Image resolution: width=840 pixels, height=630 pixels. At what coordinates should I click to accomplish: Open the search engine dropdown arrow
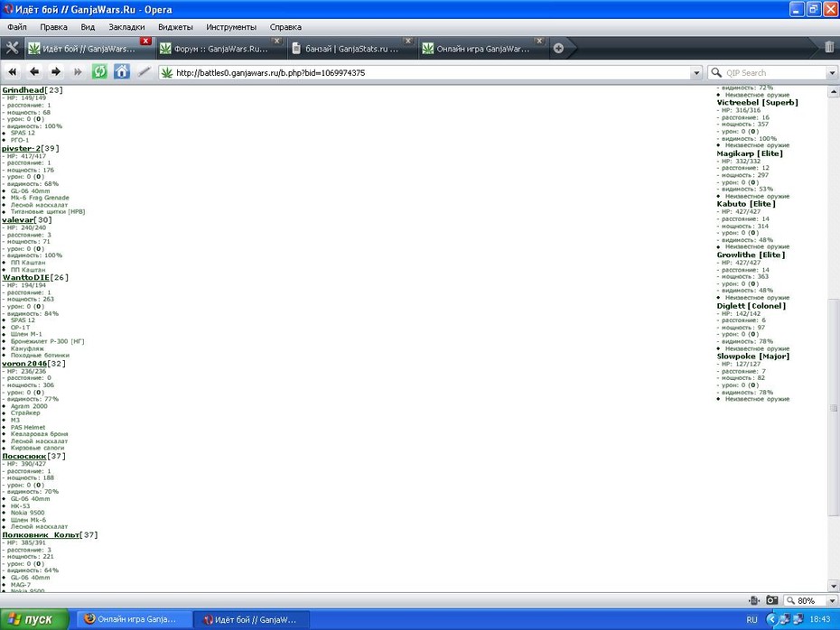click(832, 73)
